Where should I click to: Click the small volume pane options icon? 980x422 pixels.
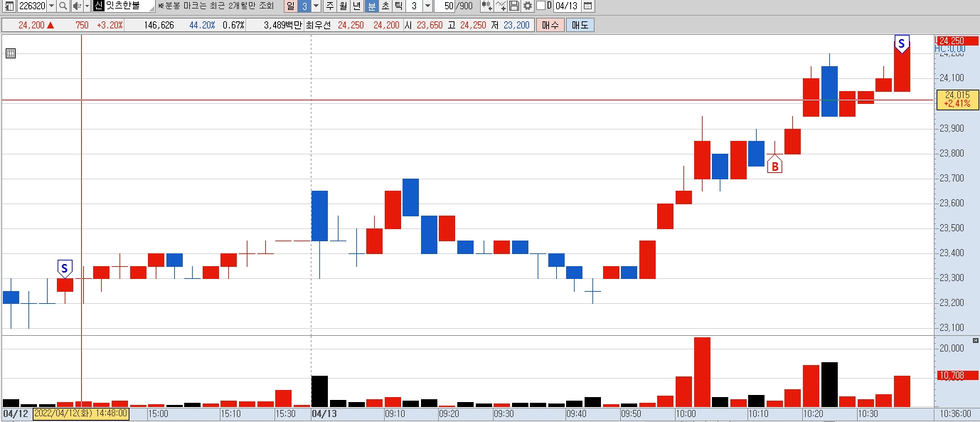pyautogui.click(x=975, y=341)
